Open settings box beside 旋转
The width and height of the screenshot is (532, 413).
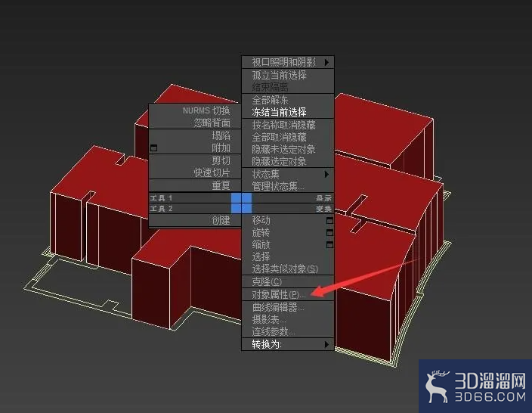[329, 233]
